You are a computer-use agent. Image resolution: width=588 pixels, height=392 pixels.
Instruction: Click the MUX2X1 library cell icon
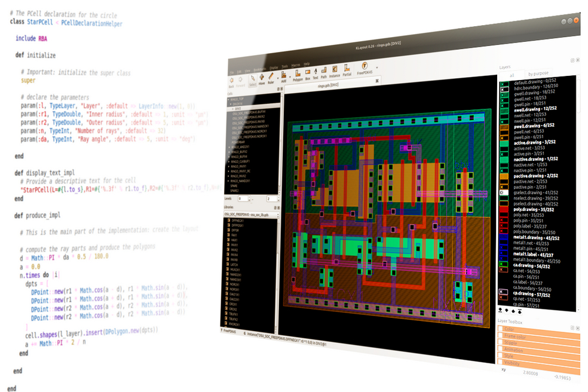[228, 269]
